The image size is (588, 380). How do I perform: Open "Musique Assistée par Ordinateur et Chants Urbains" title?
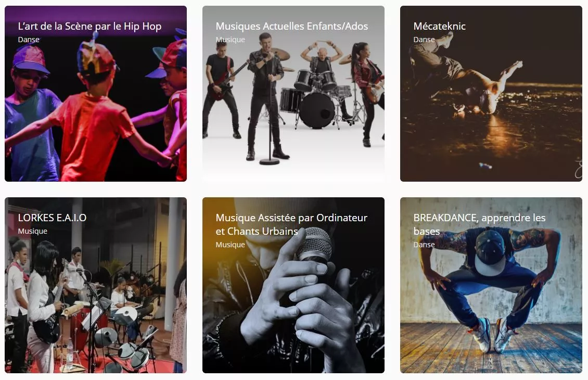pyautogui.click(x=291, y=224)
